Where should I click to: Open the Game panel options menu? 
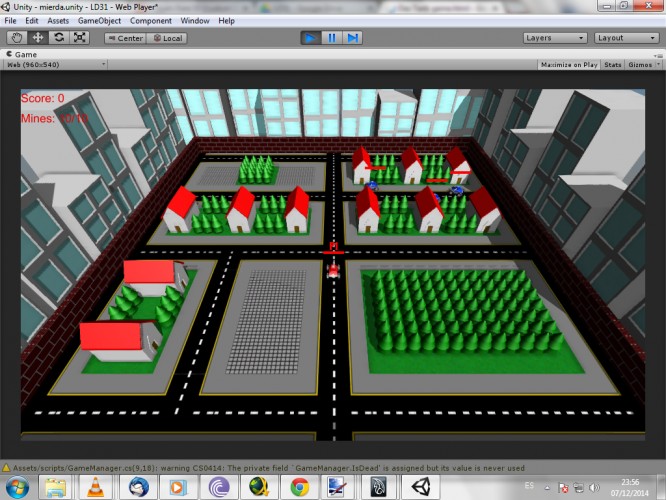[x=658, y=55]
